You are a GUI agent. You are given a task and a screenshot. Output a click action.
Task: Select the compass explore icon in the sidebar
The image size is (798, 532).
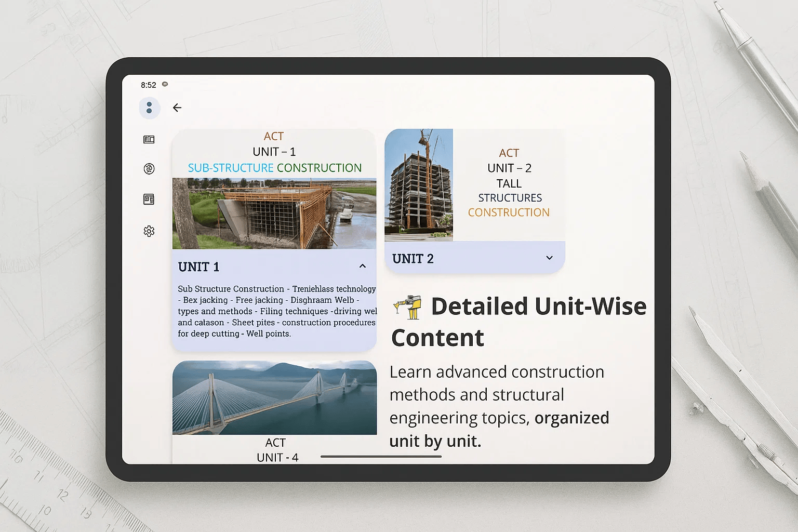coord(149,169)
